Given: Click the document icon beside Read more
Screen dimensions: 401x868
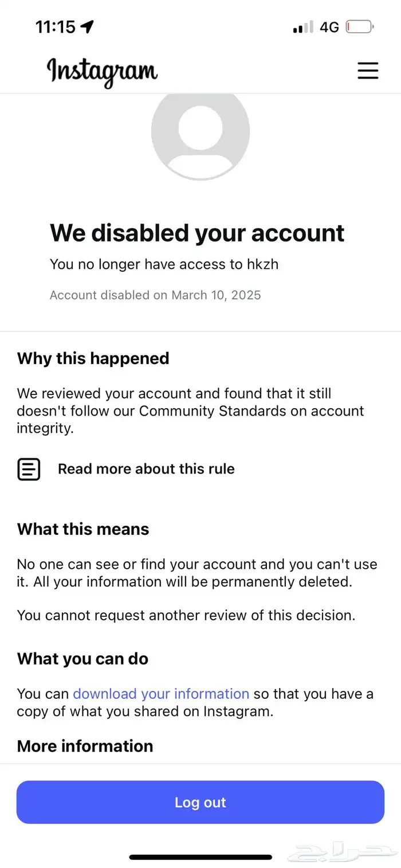Looking at the screenshot, I should tap(29, 469).
